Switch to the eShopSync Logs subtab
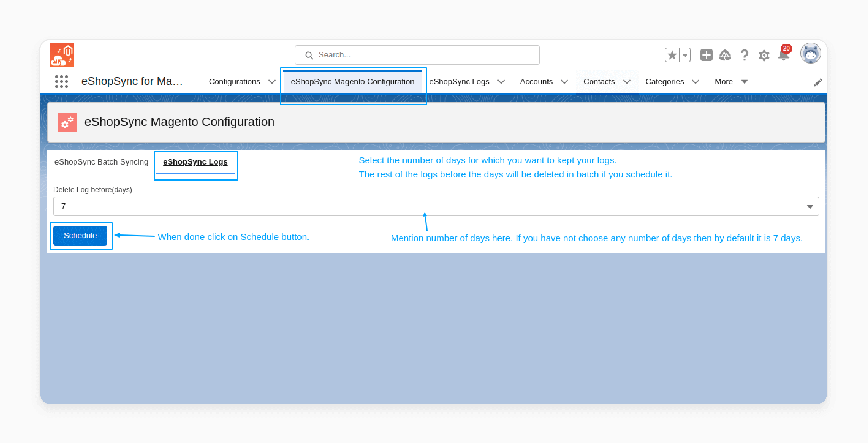The image size is (868, 443). point(195,162)
